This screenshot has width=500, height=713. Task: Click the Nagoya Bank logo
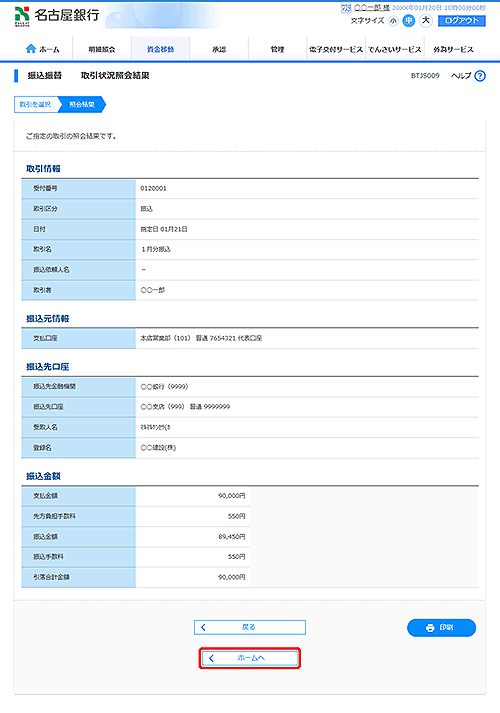[57, 16]
